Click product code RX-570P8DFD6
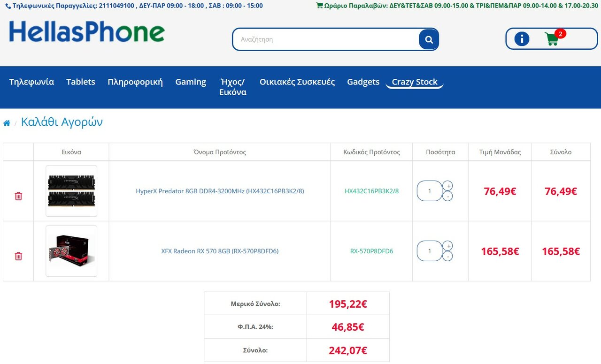 point(371,251)
